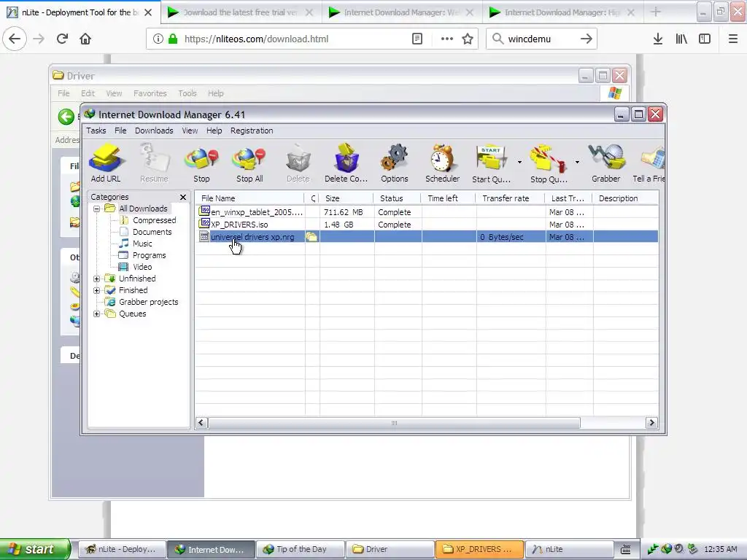Click the Stop All toolbar icon
Image resolution: width=747 pixels, height=560 pixels.
click(x=249, y=163)
